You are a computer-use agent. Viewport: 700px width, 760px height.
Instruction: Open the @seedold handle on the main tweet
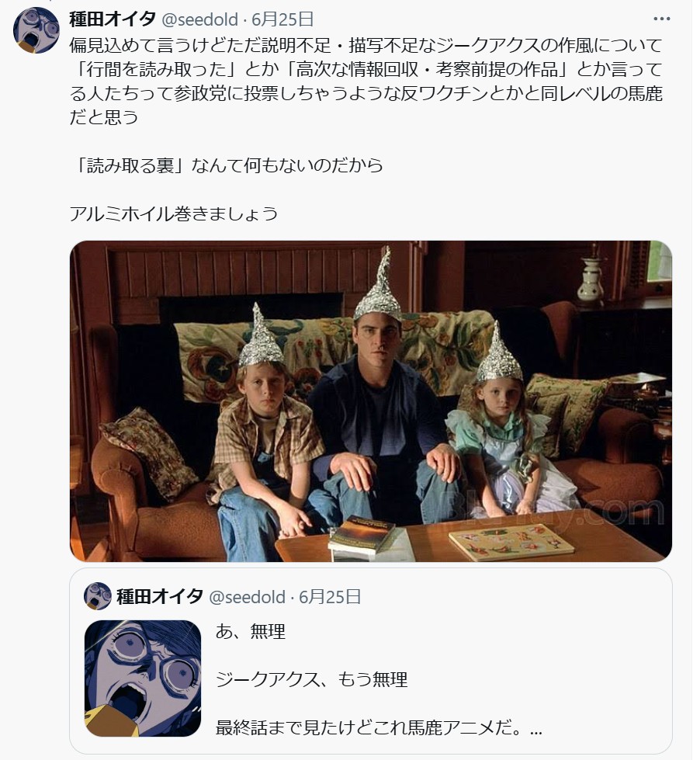pyautogui.click(x=199, y=19)
